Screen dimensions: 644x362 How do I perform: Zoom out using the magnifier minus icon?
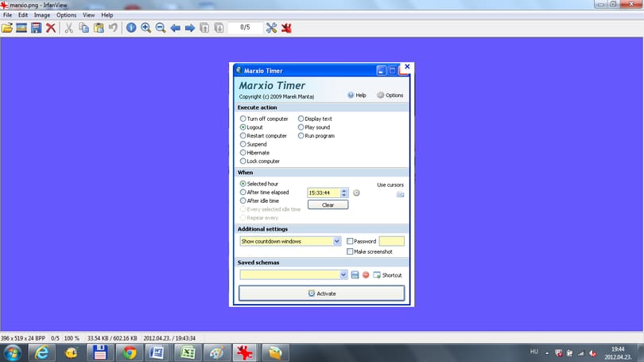click(x=161, y=28)
